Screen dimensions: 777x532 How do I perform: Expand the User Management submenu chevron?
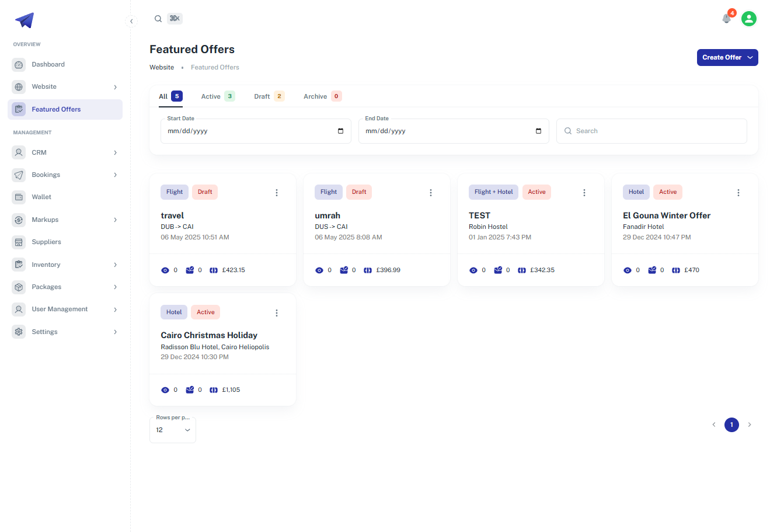[x=116, y=310]
